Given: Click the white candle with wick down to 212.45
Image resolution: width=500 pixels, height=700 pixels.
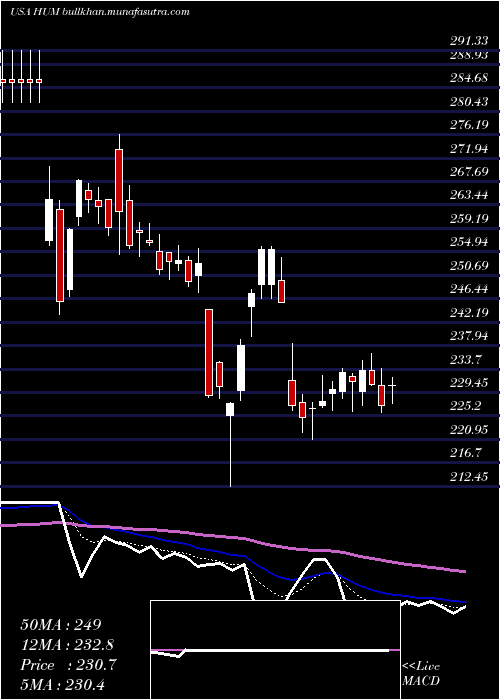Looking at the screenshot, I should [230, 409].
